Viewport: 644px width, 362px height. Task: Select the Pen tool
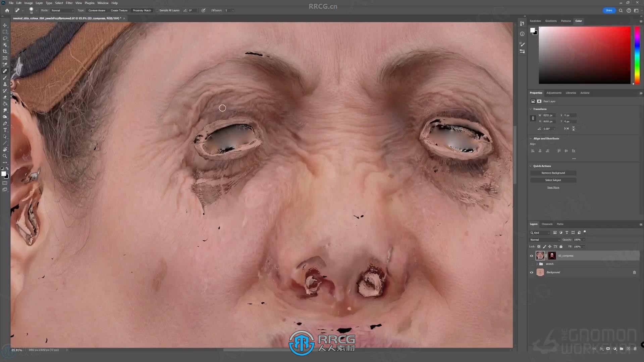click(x=5, y=123)
